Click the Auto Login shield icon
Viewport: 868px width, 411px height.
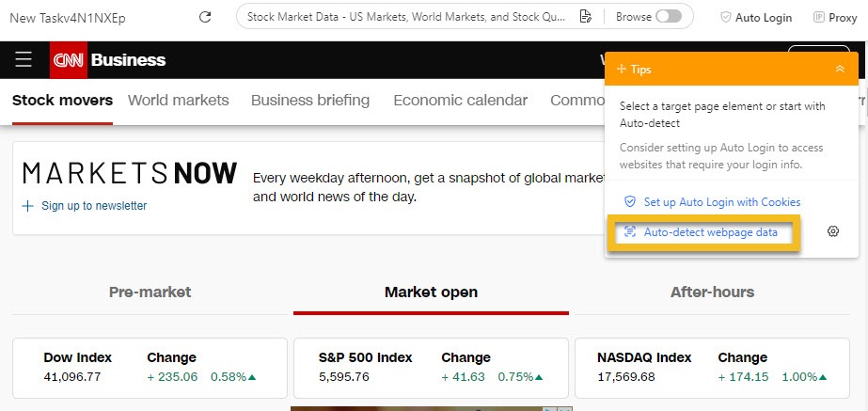click(x=725, y=17)
